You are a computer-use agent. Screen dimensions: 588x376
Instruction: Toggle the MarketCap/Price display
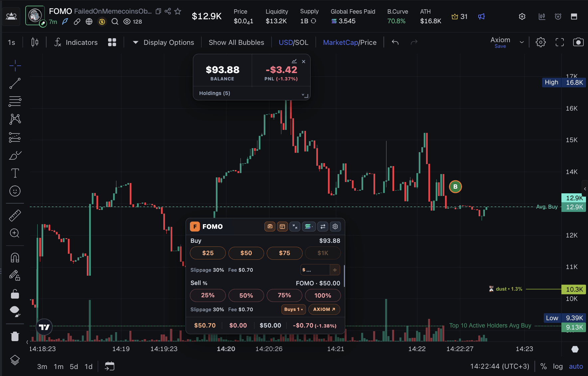(350, 42)
